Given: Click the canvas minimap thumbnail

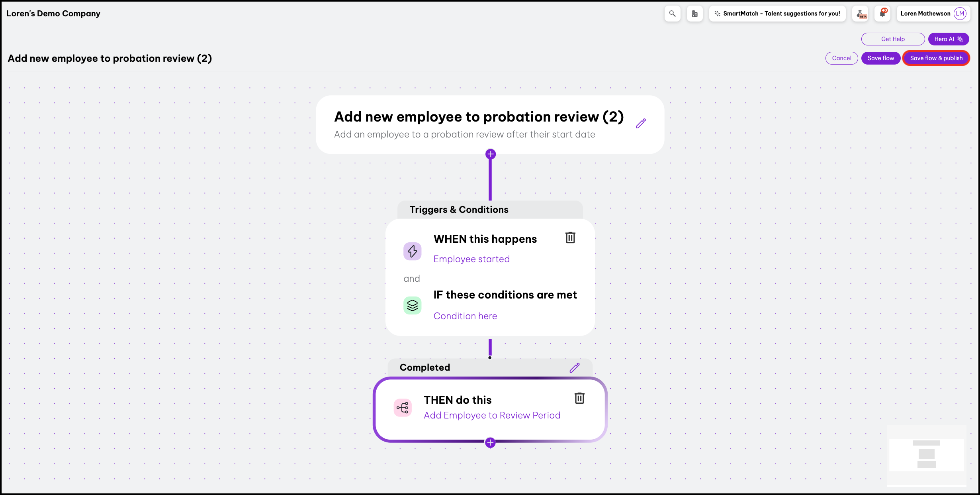Looking at the screenshot, I should tap(927, 455).
